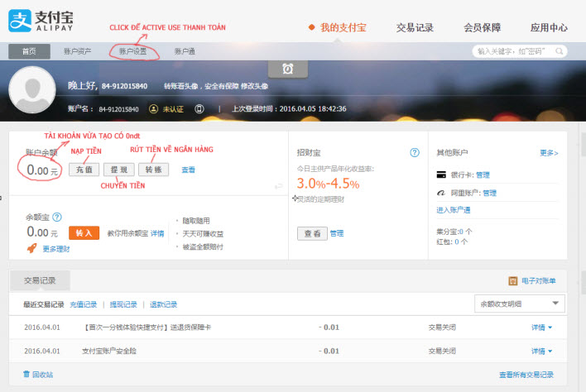Click the 修改头像 link
The width and height of the screenshot is (586, 392).
[x=254, y=86]
